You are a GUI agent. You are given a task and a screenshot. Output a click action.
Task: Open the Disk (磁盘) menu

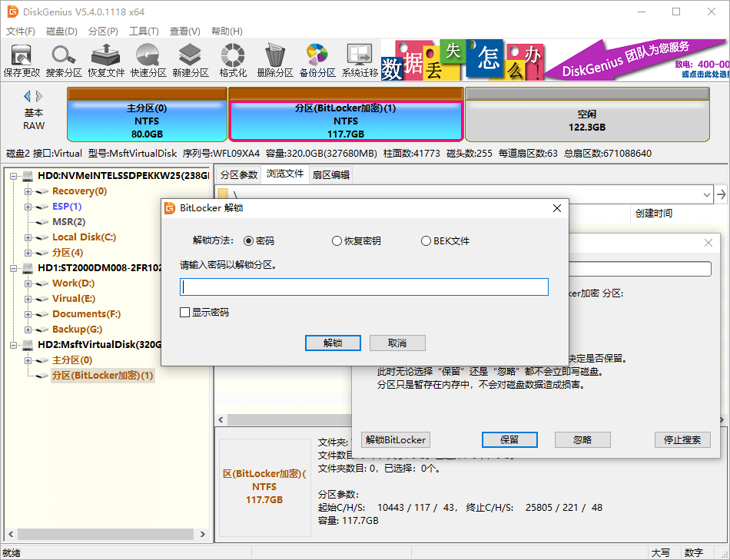(x=61, y=31)
